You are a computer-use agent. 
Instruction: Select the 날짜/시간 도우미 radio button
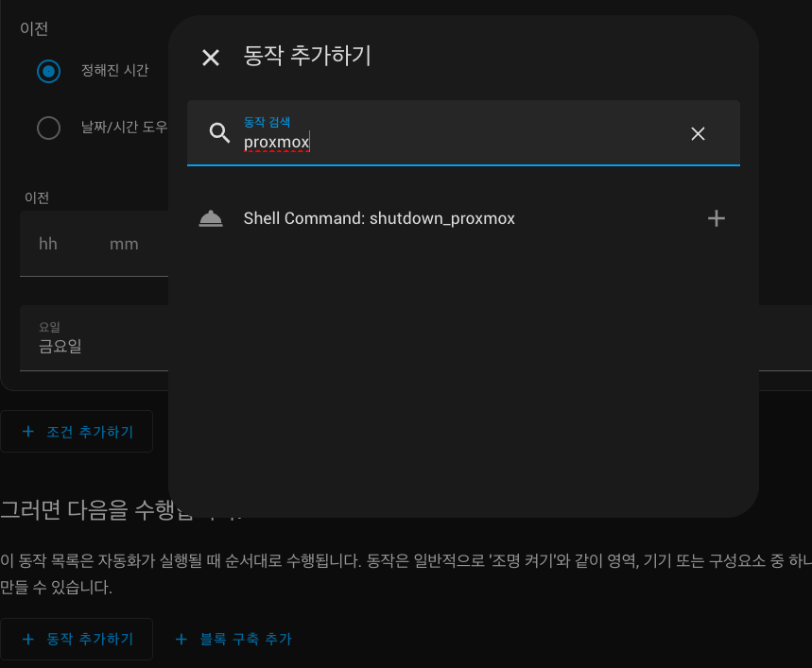[48, 128]
